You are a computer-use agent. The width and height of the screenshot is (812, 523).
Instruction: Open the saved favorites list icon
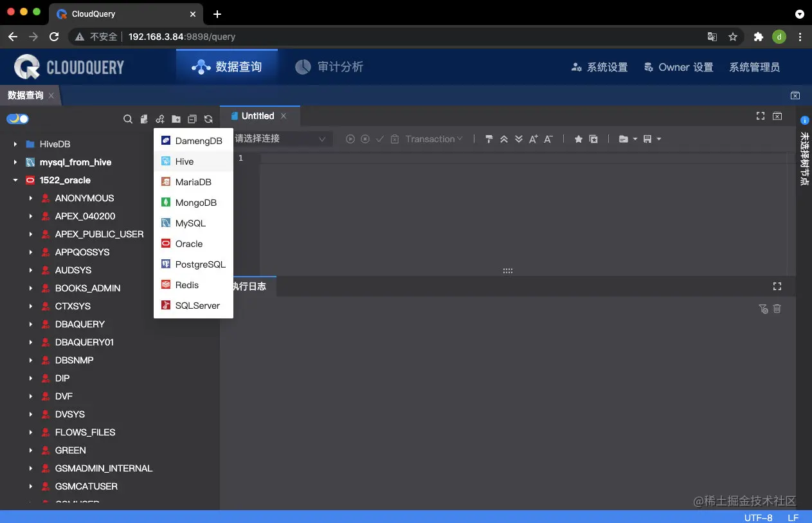(593, 139)
